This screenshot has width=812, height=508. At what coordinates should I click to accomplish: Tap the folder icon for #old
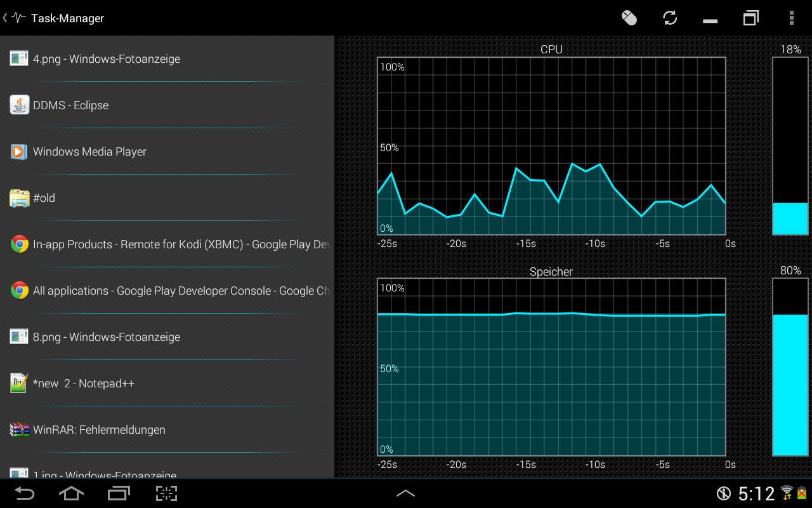(x=20, y=198)
